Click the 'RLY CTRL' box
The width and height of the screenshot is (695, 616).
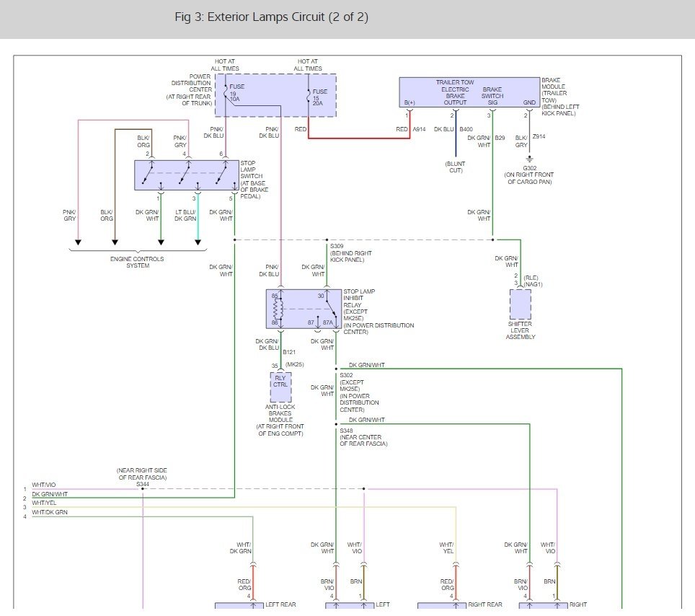click(280, 387)
